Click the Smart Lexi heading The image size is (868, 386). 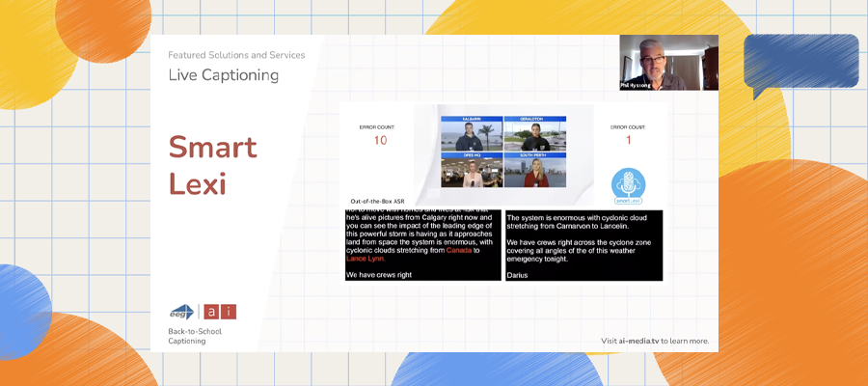pyautogui.click(x=213, y=164)
